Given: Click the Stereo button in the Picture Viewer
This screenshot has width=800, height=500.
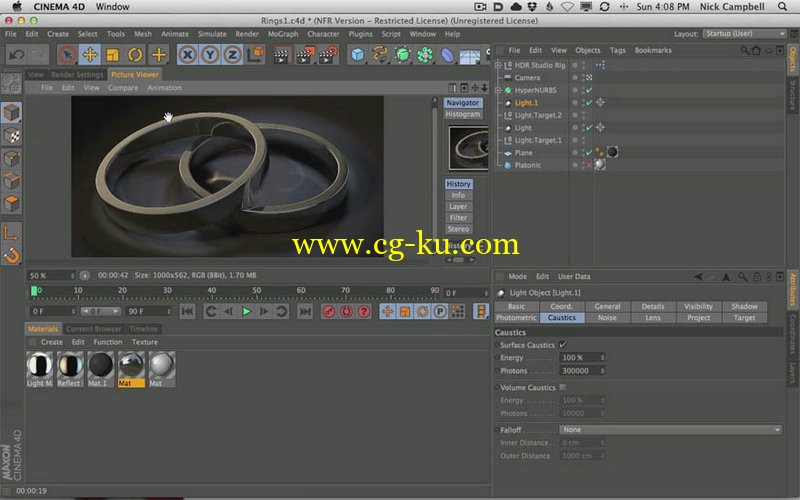Looking at the screenshot, I should pyautogui.click(x=458, y=229).
